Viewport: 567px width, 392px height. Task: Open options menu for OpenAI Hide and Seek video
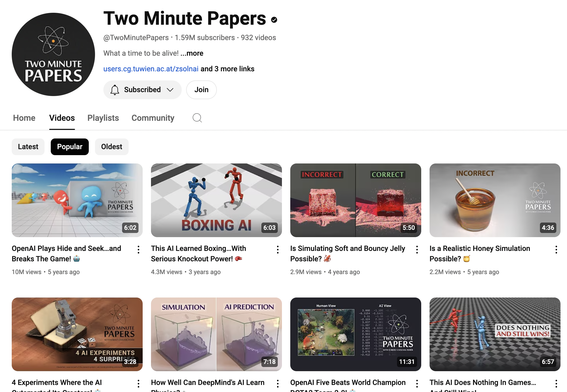138,250
